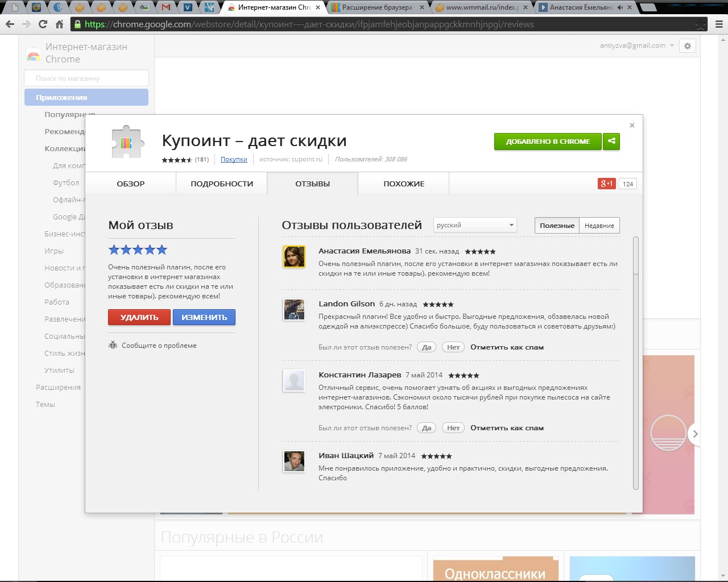Open Темы in the sidebar

[x=45, y=404]
